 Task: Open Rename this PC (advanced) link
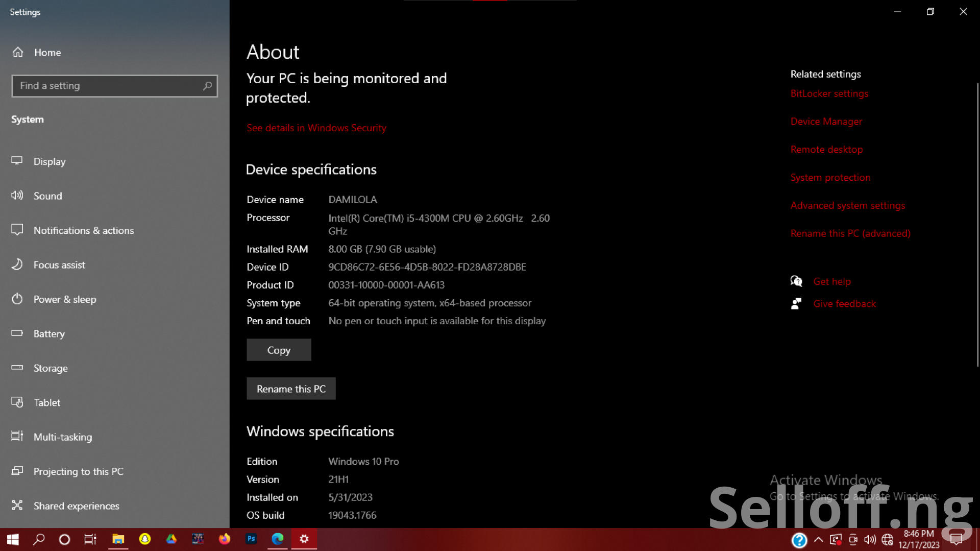850,233
